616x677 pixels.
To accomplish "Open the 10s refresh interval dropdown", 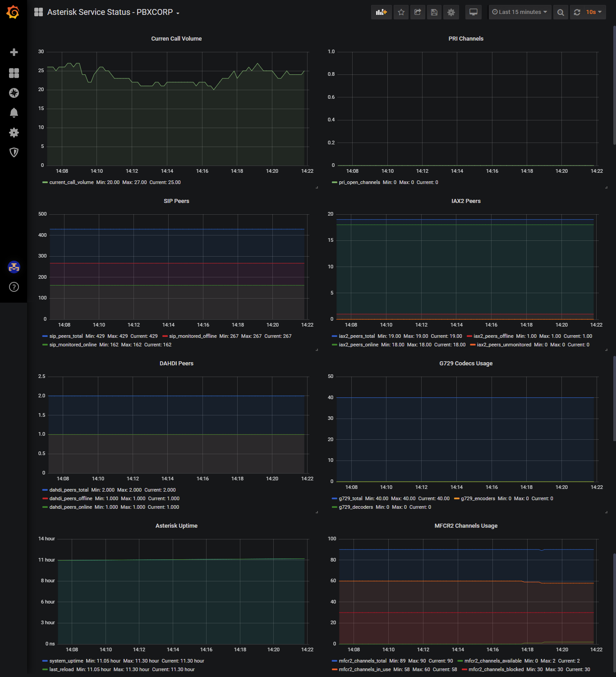I will (x=594, y=12).
